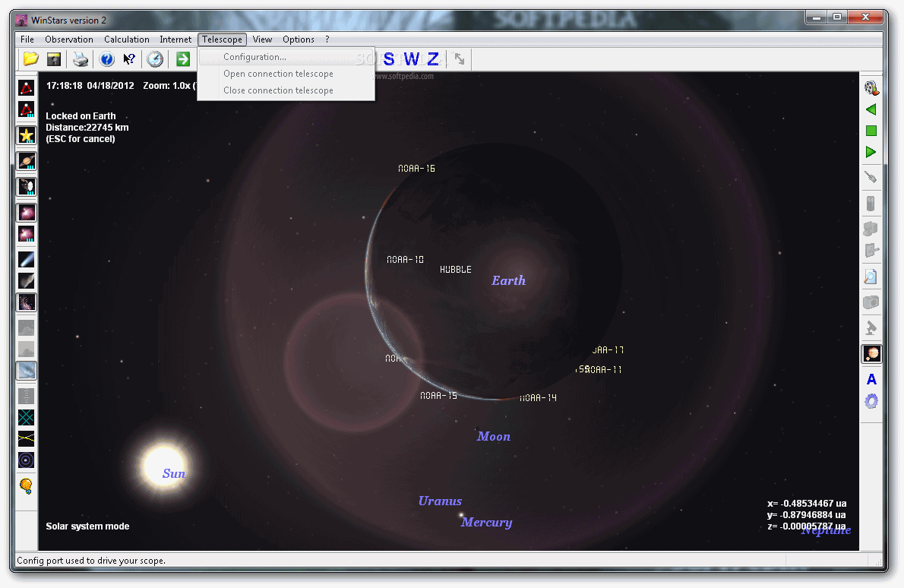Screen dimensions: 904x588
Task: Toggle nebula names icon with cyan bars
Action: [x=27, y=234]
